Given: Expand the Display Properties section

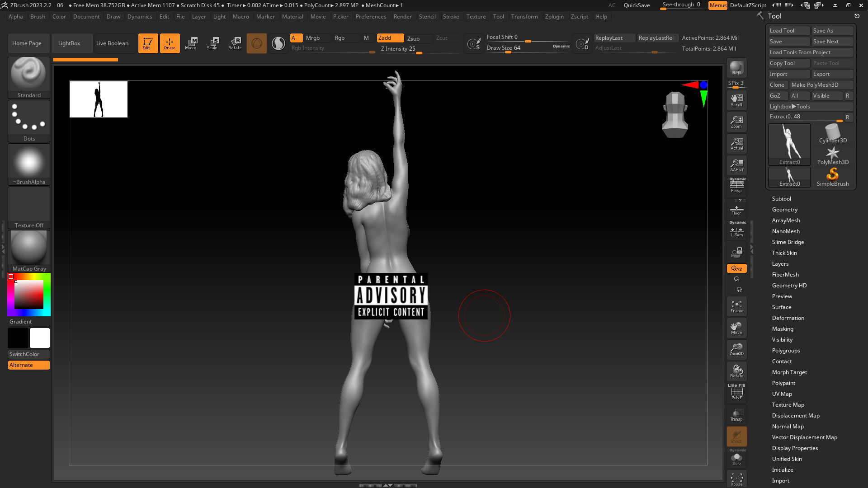Looking at the screenshot, I should pyautogui.click(x=795, y=448).
